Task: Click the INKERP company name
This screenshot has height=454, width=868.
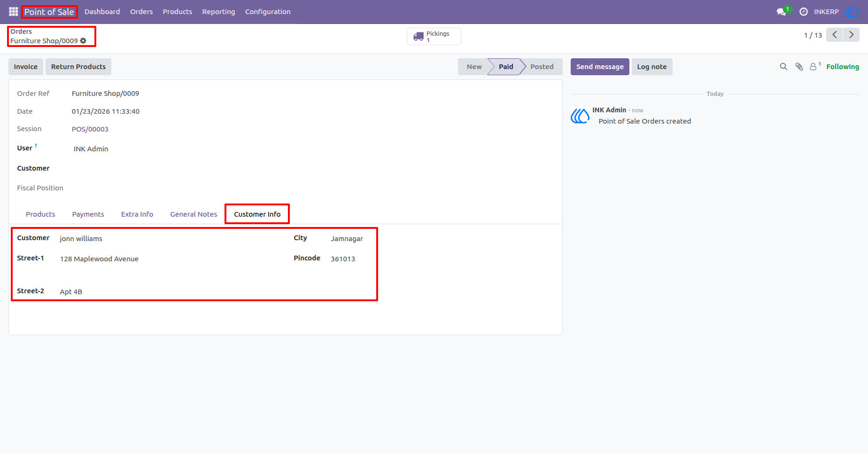Action: tap(826, 12)
